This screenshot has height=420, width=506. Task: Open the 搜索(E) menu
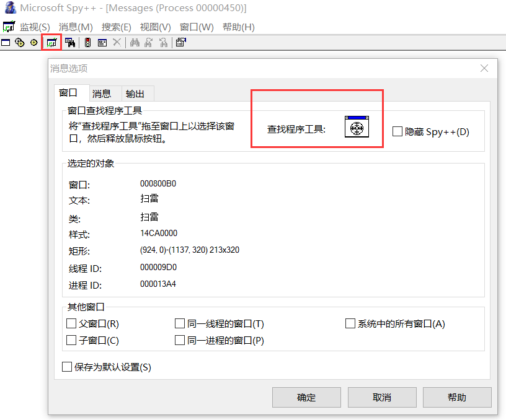click(116, 27)
